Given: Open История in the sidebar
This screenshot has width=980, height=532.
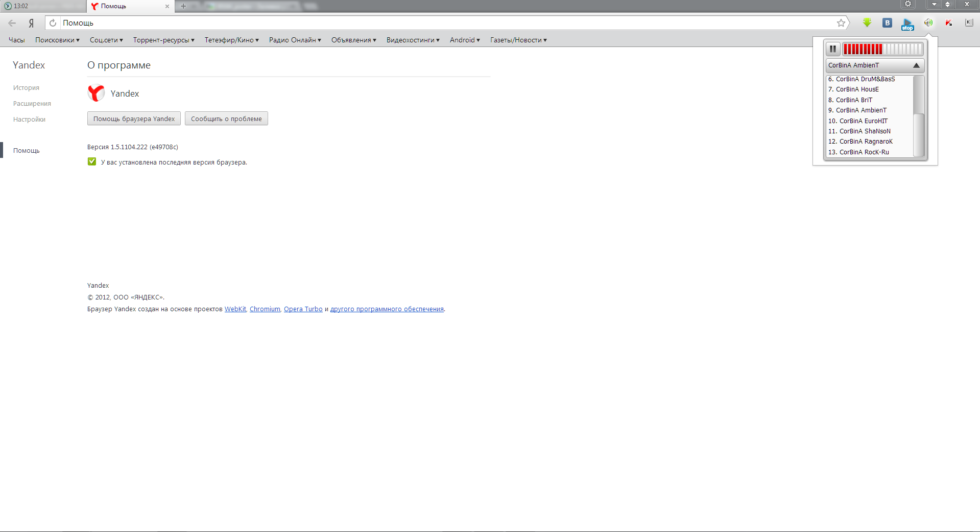Looking at the screenshot, I should tap(26, 88).
